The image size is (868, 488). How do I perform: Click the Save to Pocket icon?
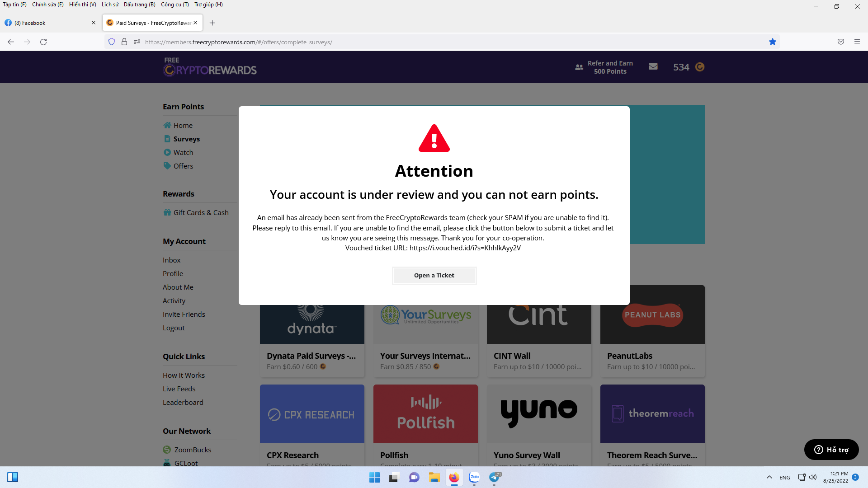tap(840, 42)
